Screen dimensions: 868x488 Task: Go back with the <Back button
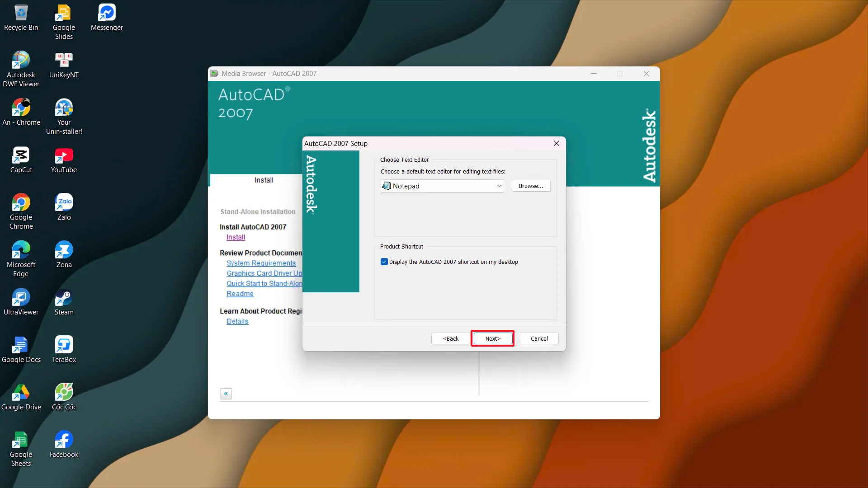click(450, 338)
